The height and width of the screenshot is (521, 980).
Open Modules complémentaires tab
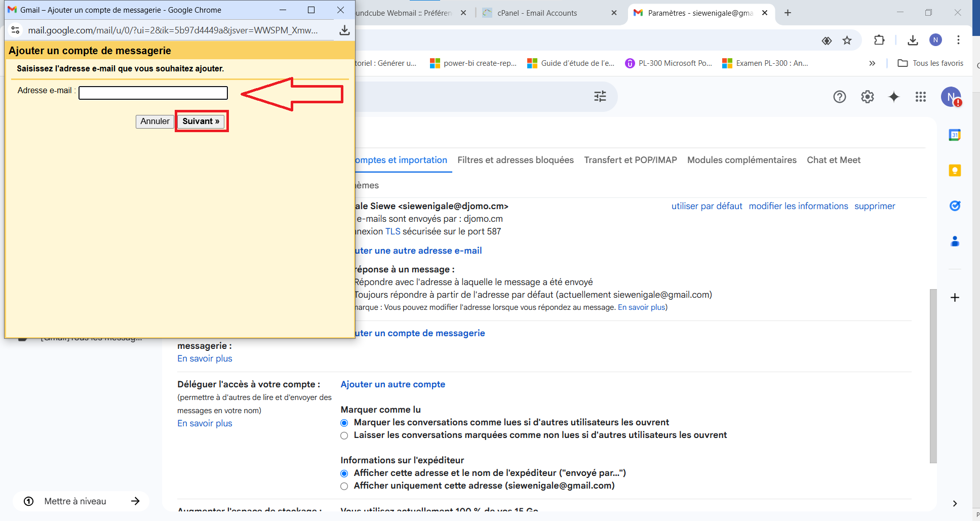(742, 160)
